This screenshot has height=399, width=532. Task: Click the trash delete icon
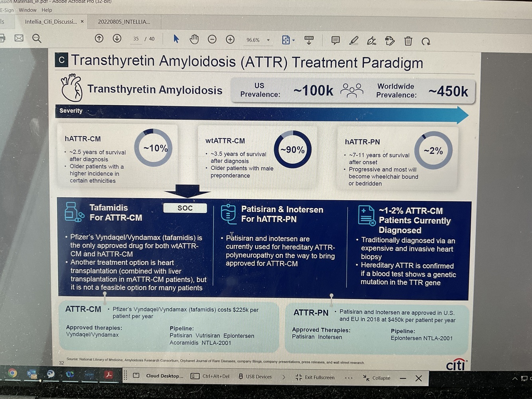coord(408,41)
